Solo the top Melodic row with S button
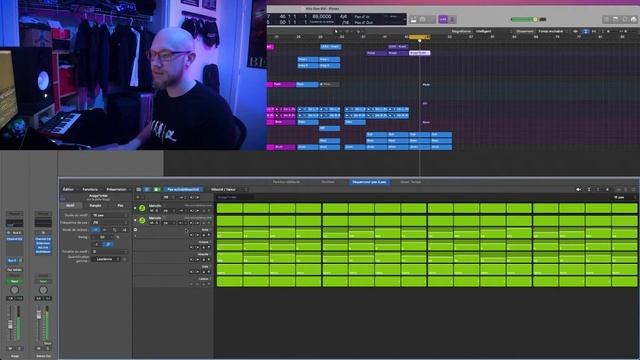This screenshot has height=360, width=640. pyautogui.click(x=157, y=211)
